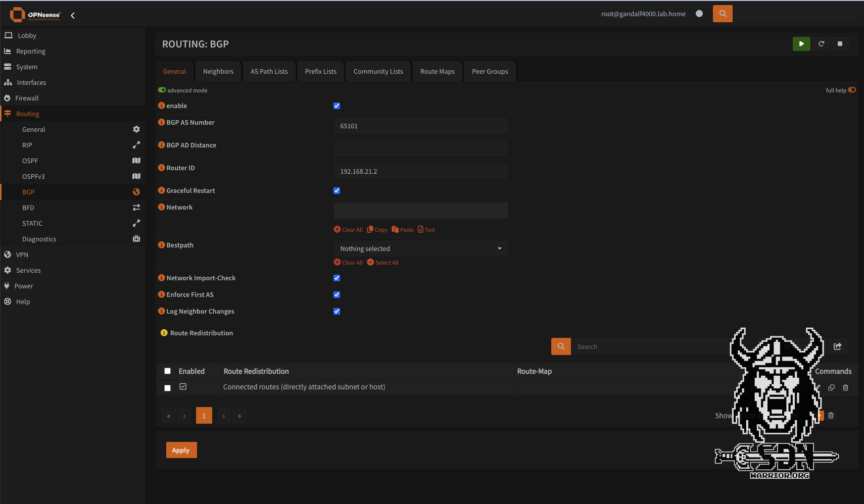This screenshot has width=864, height=504.
Task: Collapse the sidebar using the arrow icon
Action: pos(73,16)
